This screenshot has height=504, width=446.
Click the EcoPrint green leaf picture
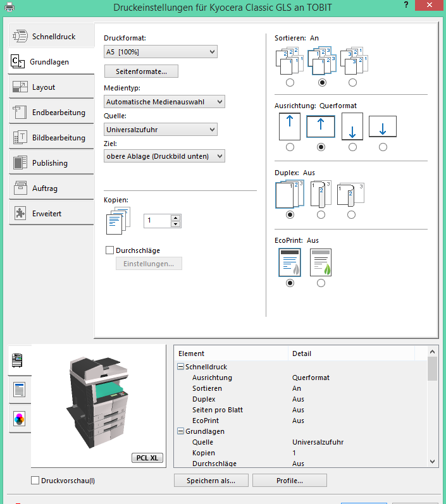321,262
